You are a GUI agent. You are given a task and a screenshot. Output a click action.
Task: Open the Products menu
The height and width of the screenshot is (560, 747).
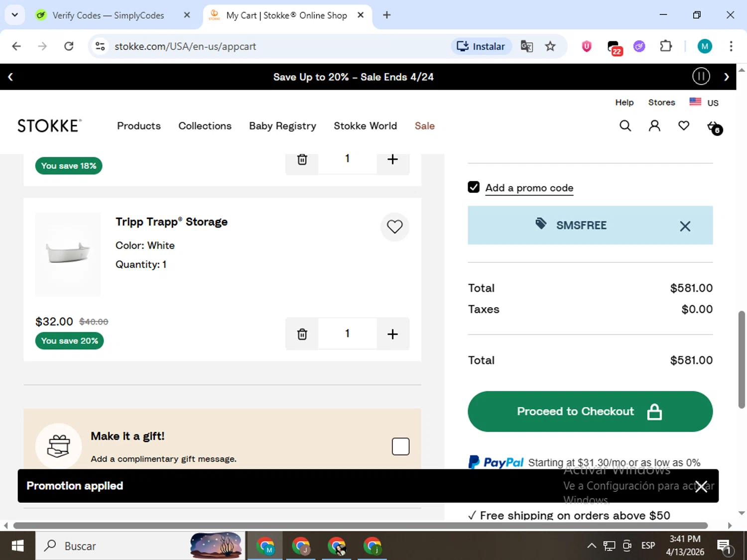point(139,126)
